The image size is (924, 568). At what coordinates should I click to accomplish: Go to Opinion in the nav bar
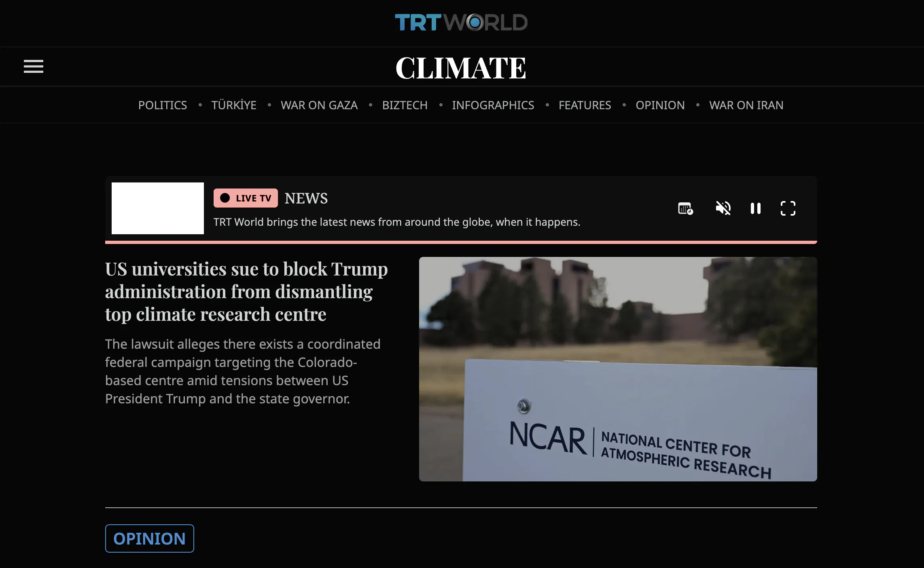click(x=660, y=105)
